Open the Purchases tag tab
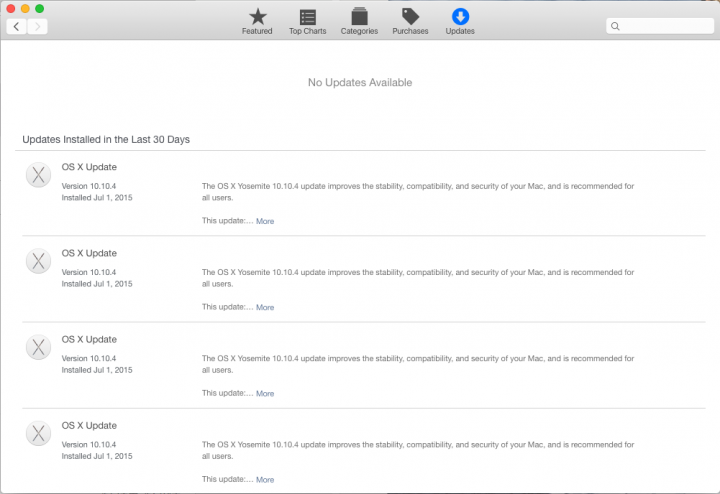The image size is (720, 494). tap(410, 22)
